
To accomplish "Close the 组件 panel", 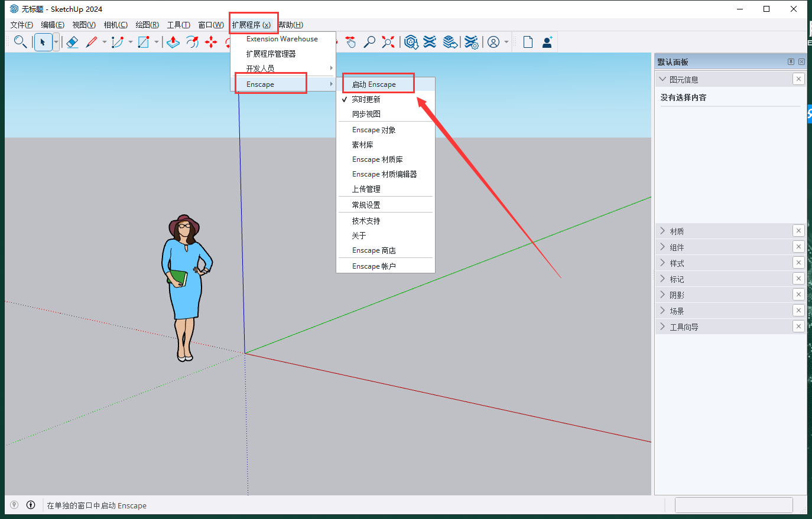I will tap(798, 247).
